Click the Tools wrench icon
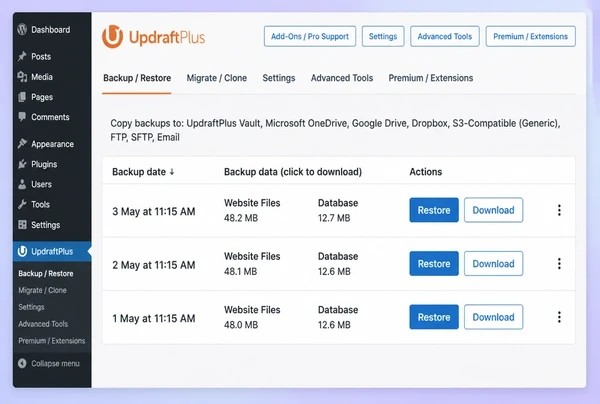 [x=22, y=204]
